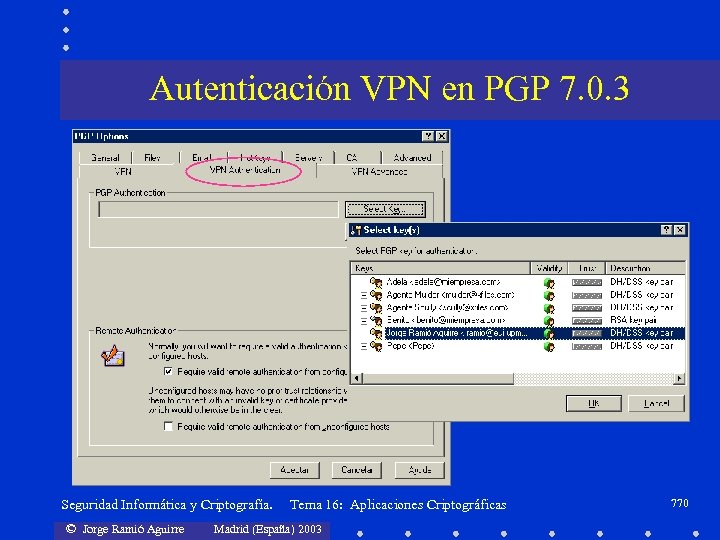Screen dimensions: 720x540
Task: Click trust bar in Pepe row
Action: [586, 346]
